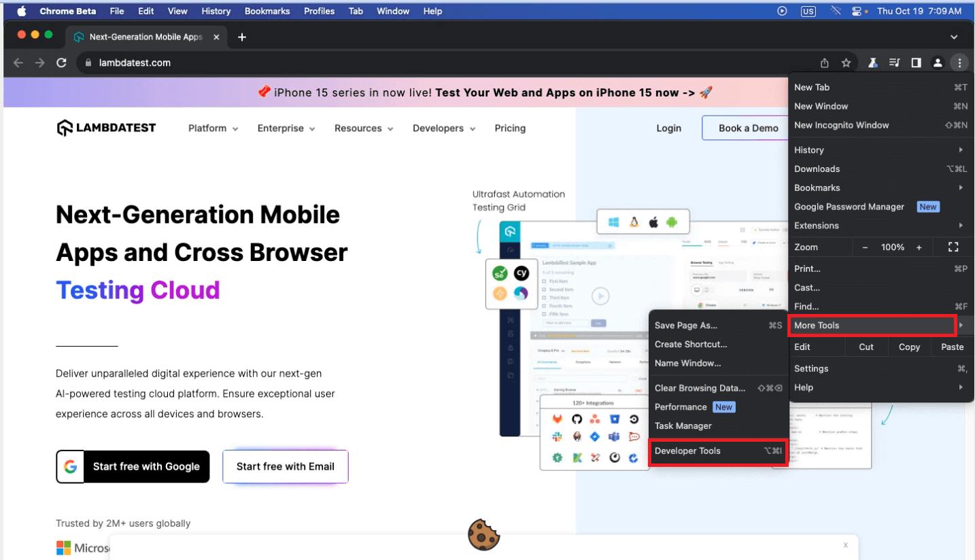This screenshot has width=975, height=560.
Task: Expand the Resources navigation dropdown
Action: click(364, 128)
